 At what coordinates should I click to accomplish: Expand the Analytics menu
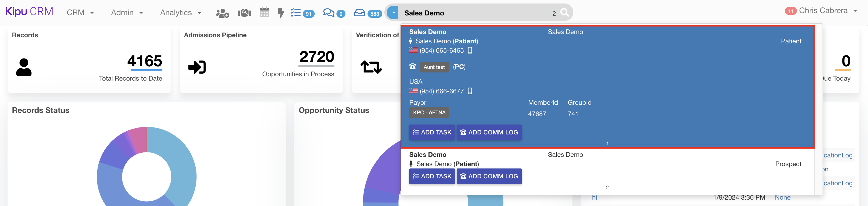[180, 13]
